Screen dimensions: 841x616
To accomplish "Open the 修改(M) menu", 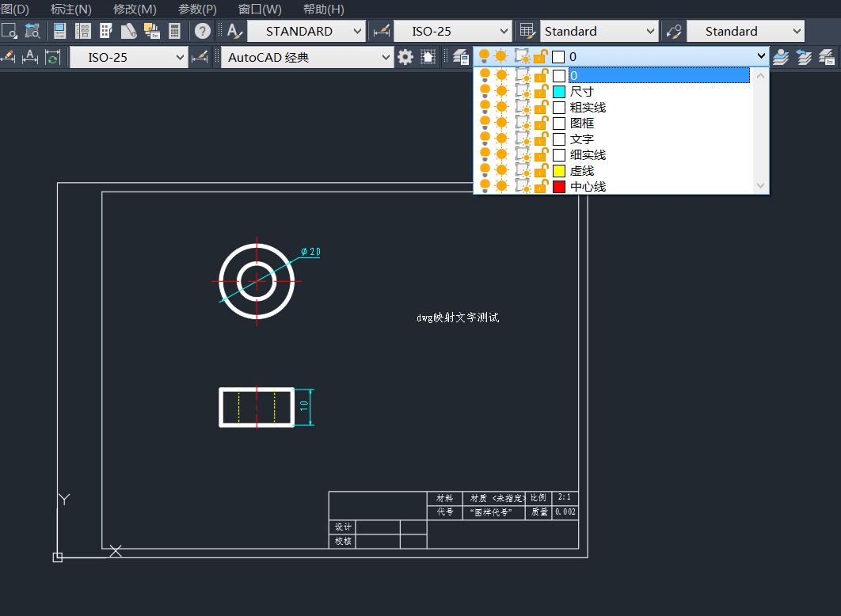I will coord(134,9).
